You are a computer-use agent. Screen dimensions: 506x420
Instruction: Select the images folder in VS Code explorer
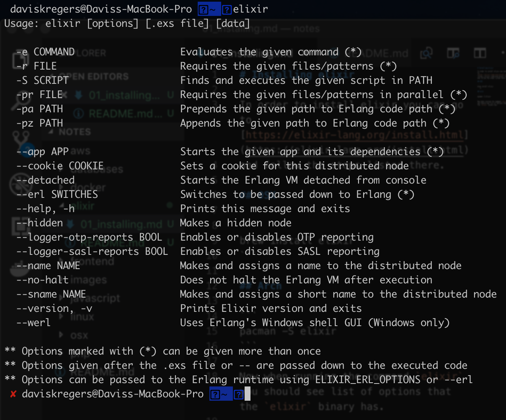(88, 280)
